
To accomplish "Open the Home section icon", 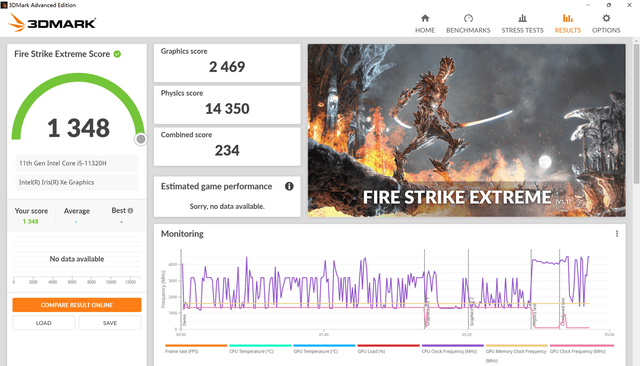I will pos(425,18).
